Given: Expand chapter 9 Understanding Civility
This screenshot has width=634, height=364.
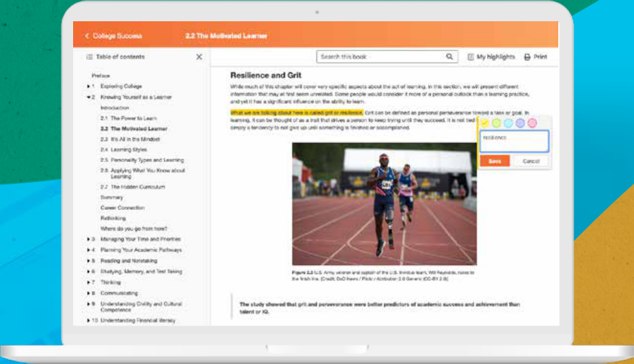Looking at the screenshot, I should pyautogui.click(x=88, y=304).
